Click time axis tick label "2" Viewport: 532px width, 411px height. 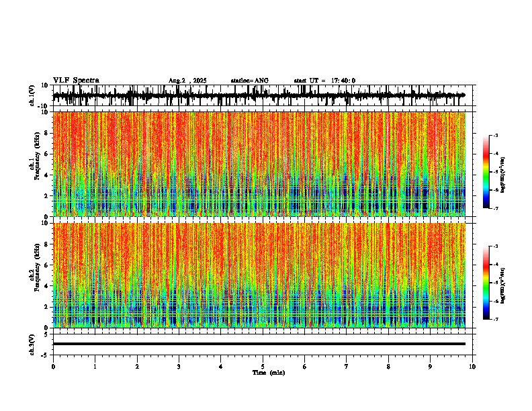click(x=137, y=367)
